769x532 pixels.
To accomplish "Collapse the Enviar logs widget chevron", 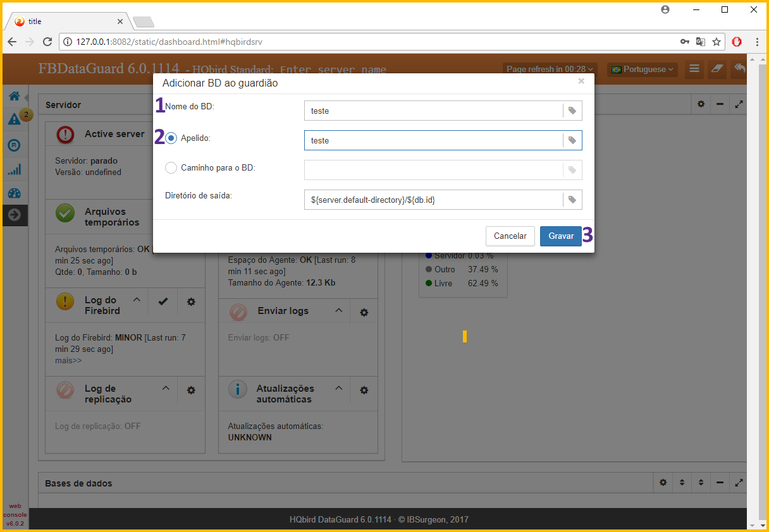I will pos(338,310).
